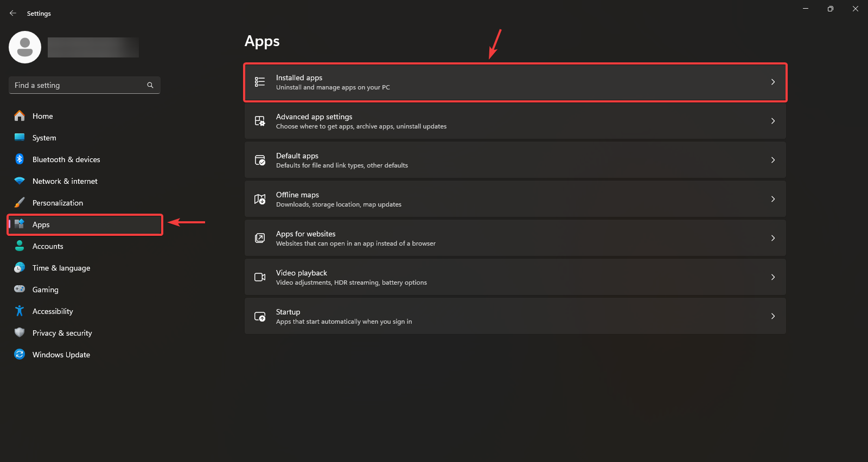The image size is (868, 462).
Task: Click the Accessibility figure icon
Action: pos(20,311)
